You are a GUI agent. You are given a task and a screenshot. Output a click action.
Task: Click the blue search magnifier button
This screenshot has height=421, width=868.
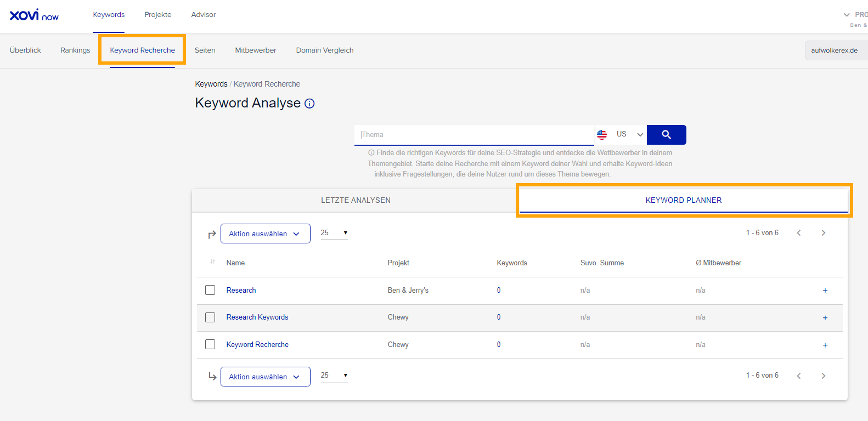pos(666,135)
